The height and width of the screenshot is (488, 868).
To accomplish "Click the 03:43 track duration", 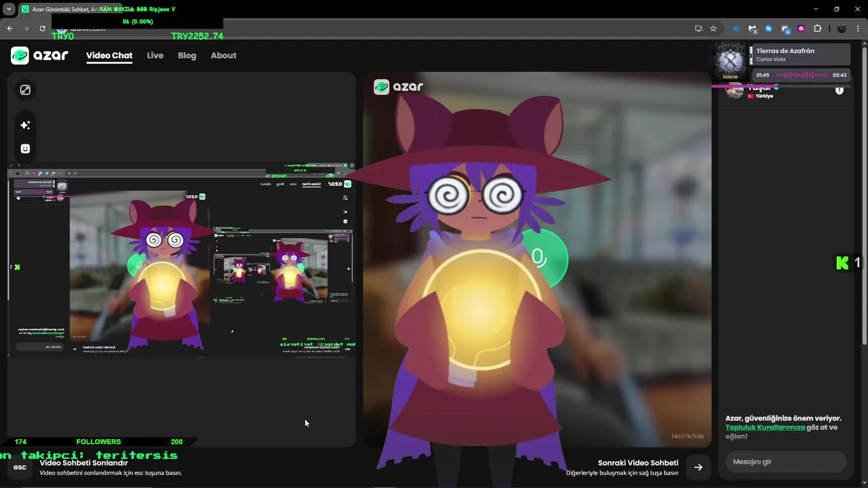I will 840,75.
